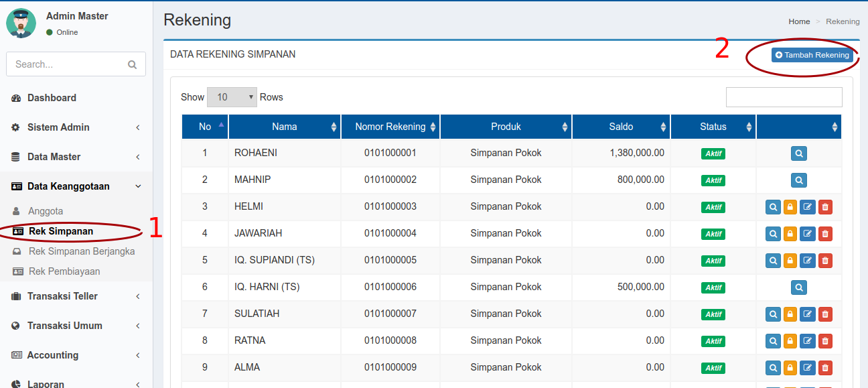Screen dimensions: 868x388
Task: Open the Dashboard menu item
Action: (76, 98)
